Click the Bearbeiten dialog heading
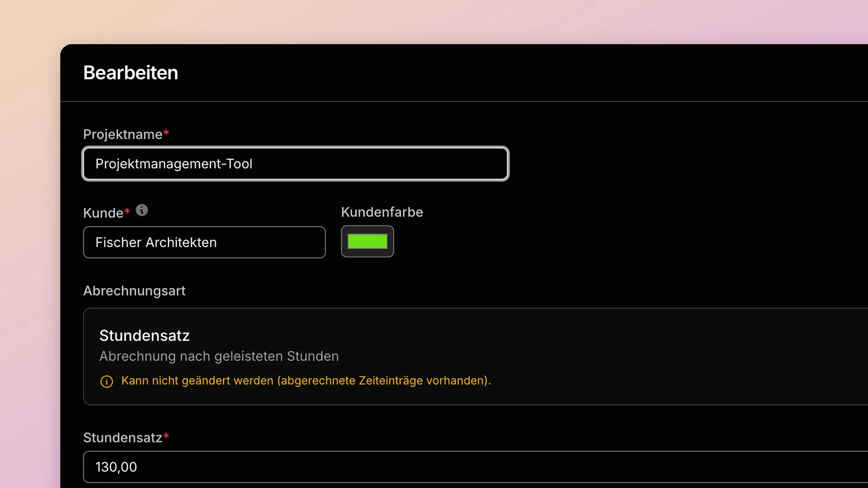Viewport: 868px width, 488px height. (131, 73)
